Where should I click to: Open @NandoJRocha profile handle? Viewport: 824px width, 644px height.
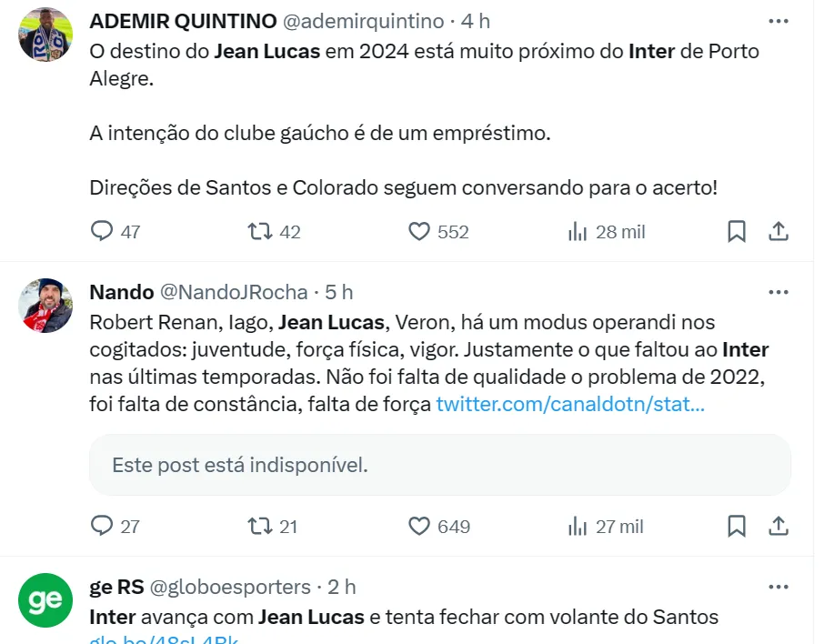click(234, 292)
